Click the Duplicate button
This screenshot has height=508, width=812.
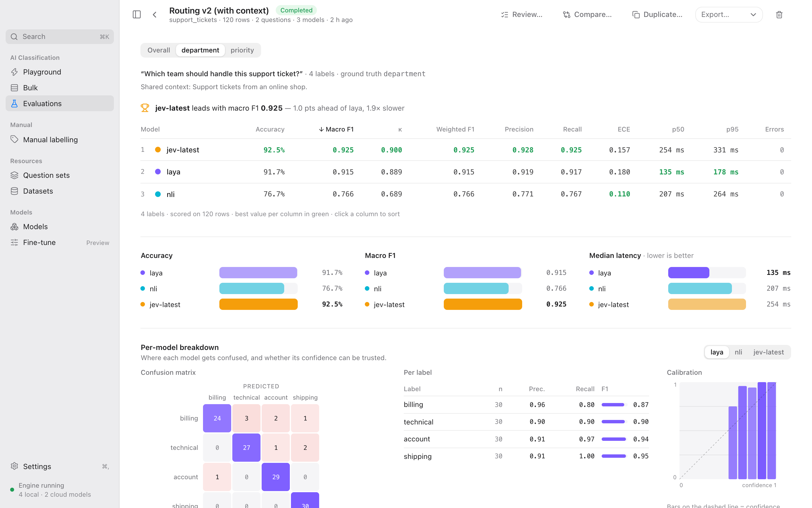point(657,14)
